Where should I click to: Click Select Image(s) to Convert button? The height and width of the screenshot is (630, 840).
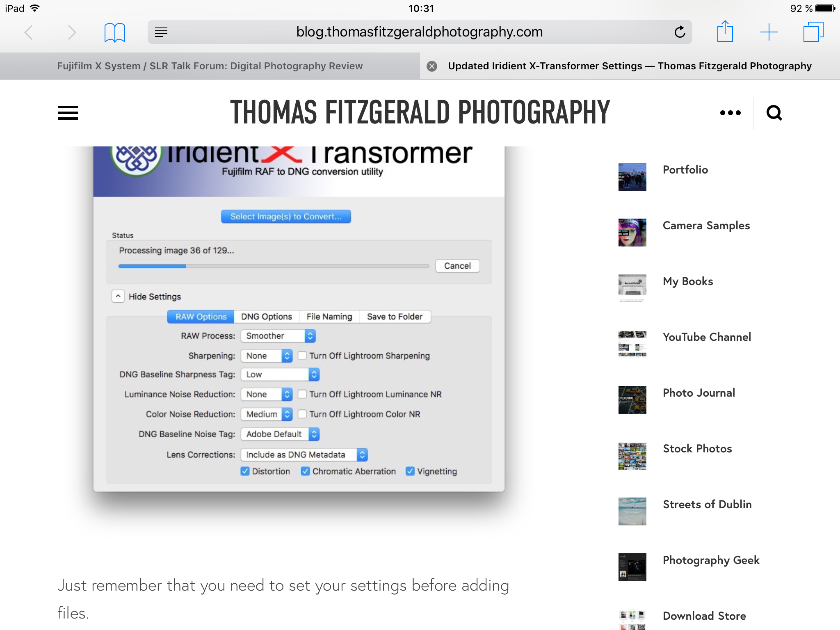pyautogui.click(x=286, y=217)
